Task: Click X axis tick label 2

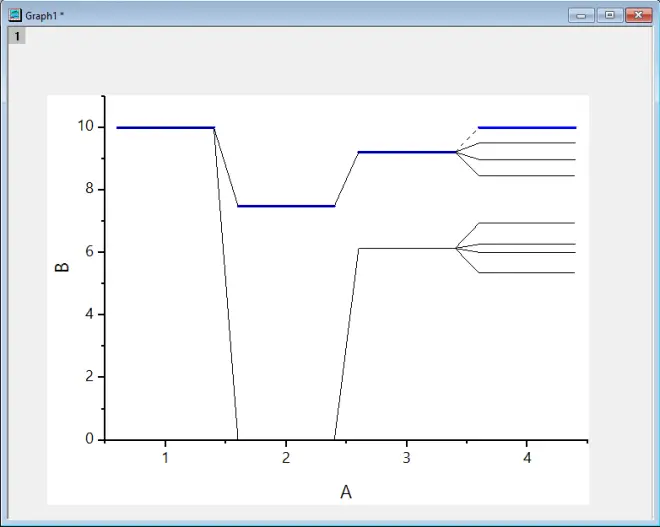Action: pos(286,458)
